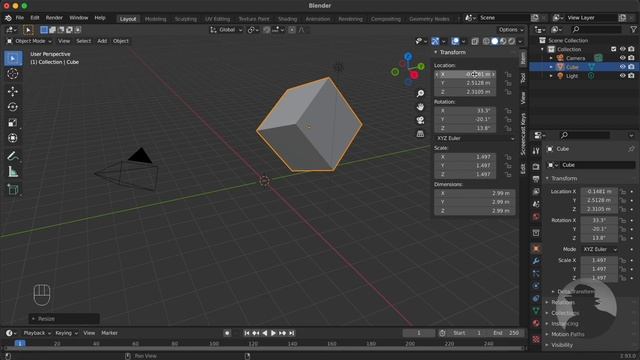The height and width of the screenshot is (360, 640).
Task: Toggle Cube render camera icon in outliner
Action: pos(631,67)
